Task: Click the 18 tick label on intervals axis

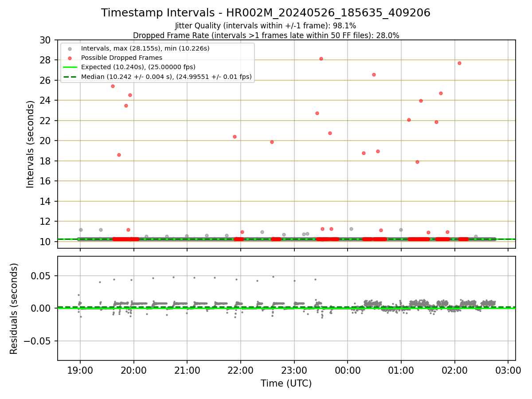Action: coord(46,161)
